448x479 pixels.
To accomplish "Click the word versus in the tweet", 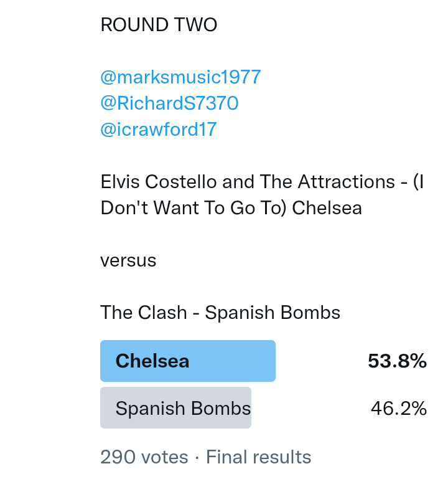I will click(x=128, y=260).
